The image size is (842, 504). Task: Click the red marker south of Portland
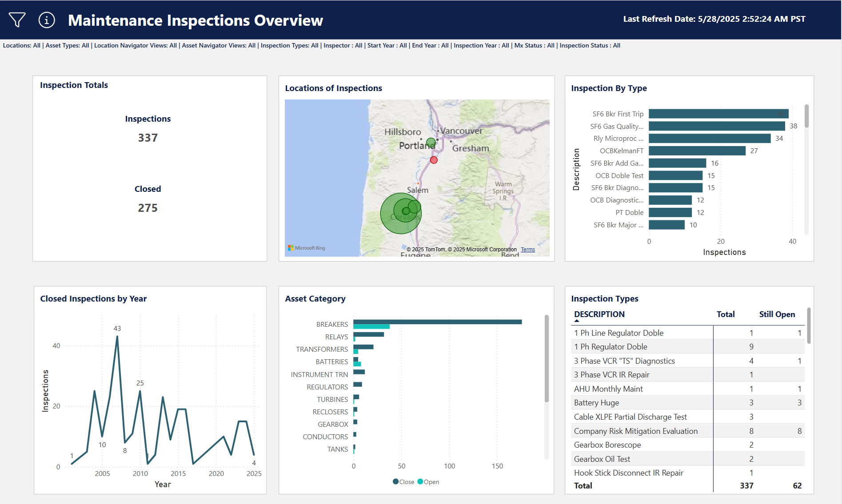pos(434,160)
